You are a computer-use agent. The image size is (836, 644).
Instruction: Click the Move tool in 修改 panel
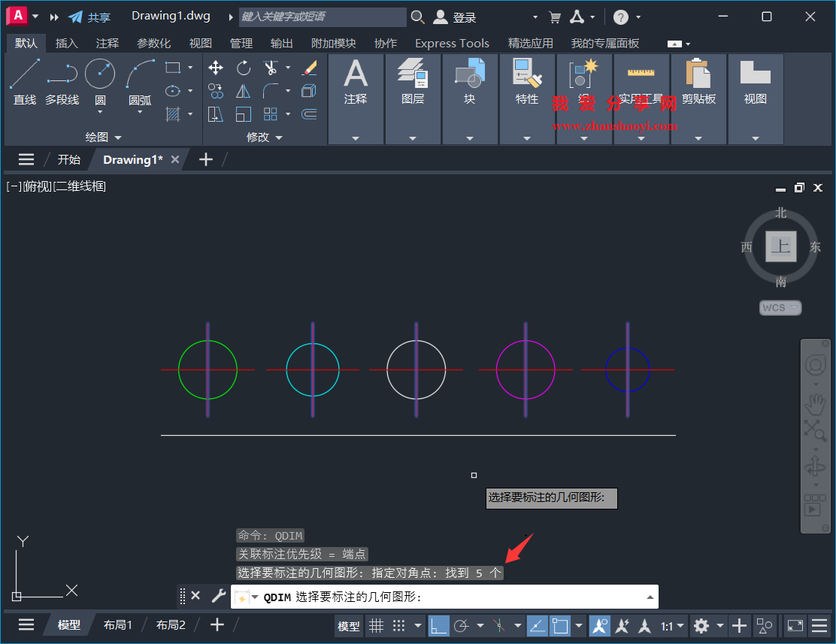point(216,68)
